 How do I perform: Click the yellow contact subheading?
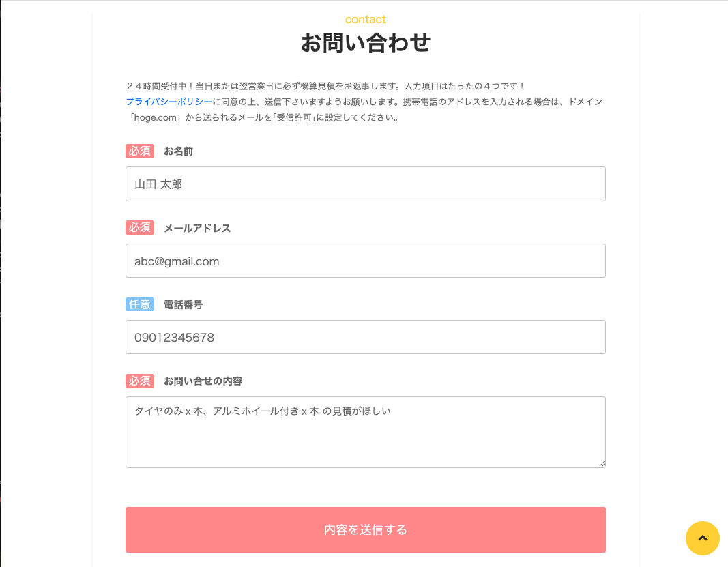366,19
